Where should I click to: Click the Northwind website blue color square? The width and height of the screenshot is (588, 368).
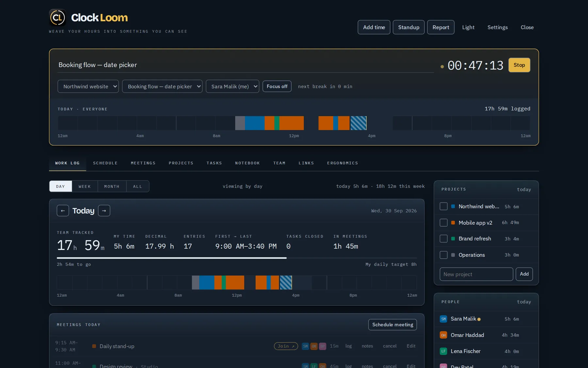[453, 206]
